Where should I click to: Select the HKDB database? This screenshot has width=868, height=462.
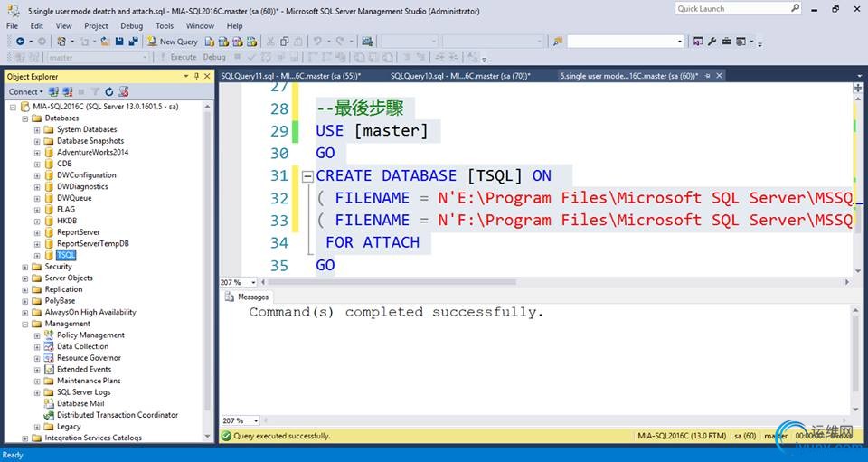pyautogui.click(x=67, y=221)
